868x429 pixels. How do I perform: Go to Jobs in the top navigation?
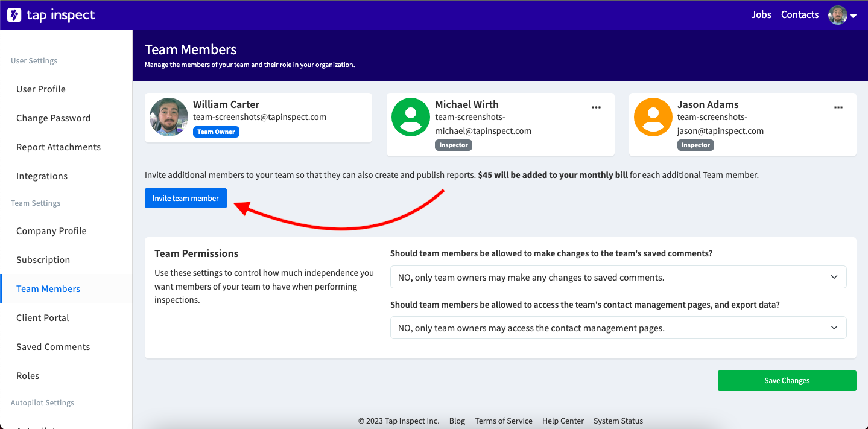tap(761, 15)
